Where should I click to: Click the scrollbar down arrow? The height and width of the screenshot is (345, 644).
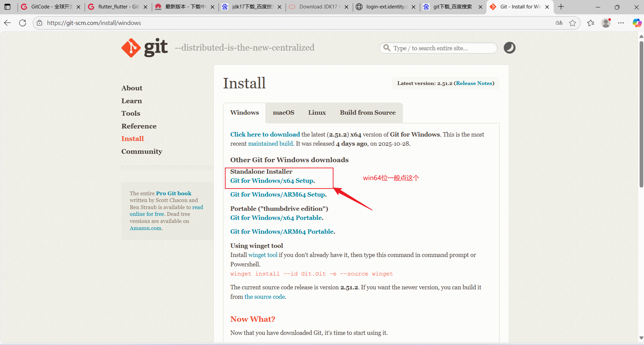[641, 338]
